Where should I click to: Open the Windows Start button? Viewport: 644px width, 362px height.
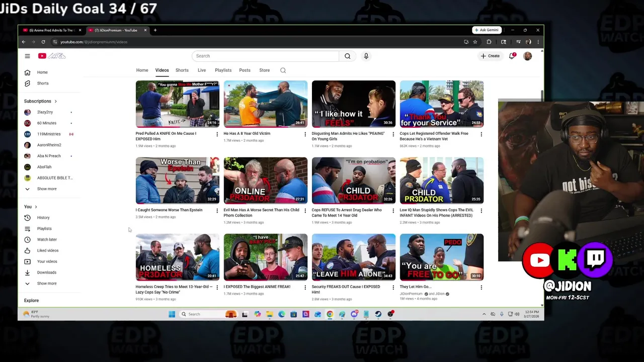(x=172, y=314)
